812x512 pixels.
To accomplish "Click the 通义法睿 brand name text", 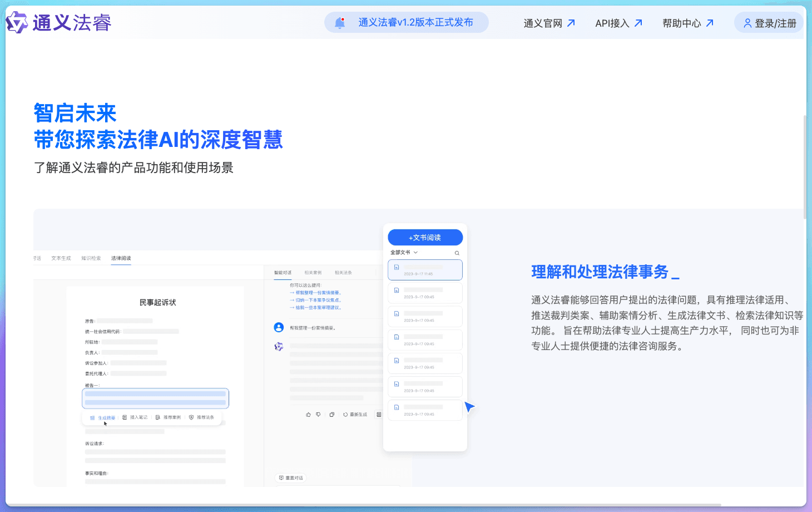I will (x=72, y=23).
